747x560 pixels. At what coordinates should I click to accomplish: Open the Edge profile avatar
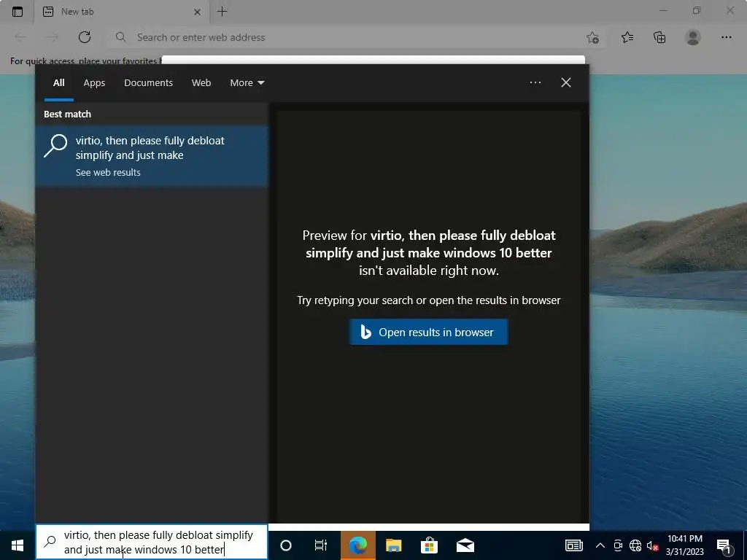coord(693,37)
